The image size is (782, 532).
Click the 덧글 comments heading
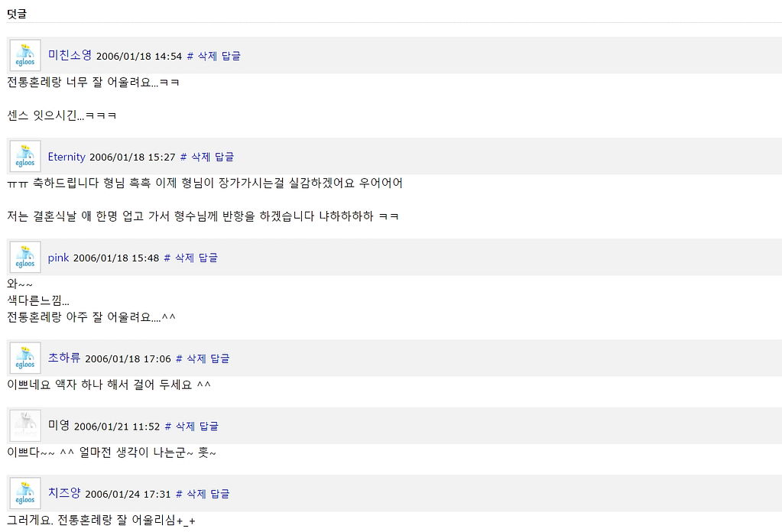coord(17,14)
